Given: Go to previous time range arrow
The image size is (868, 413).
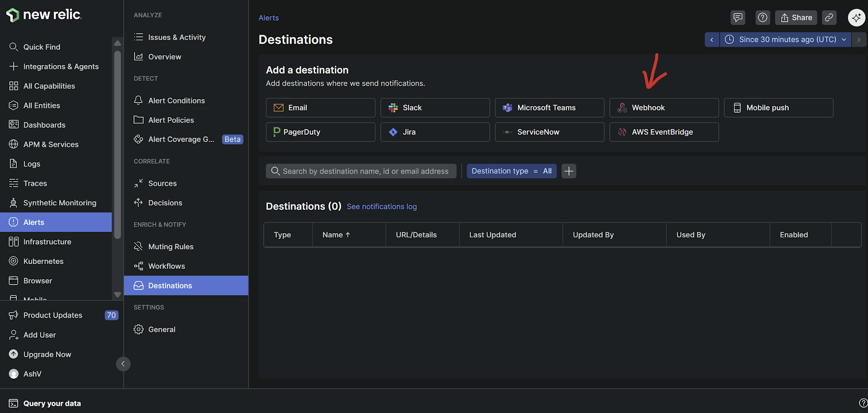Looking at the screenshot, I should point(712,40).
